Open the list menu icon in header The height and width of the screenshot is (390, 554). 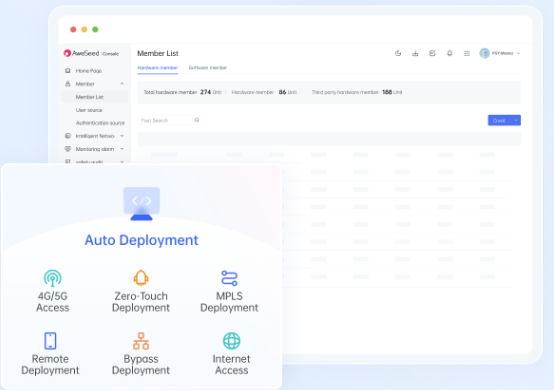(x=467, y=53)
